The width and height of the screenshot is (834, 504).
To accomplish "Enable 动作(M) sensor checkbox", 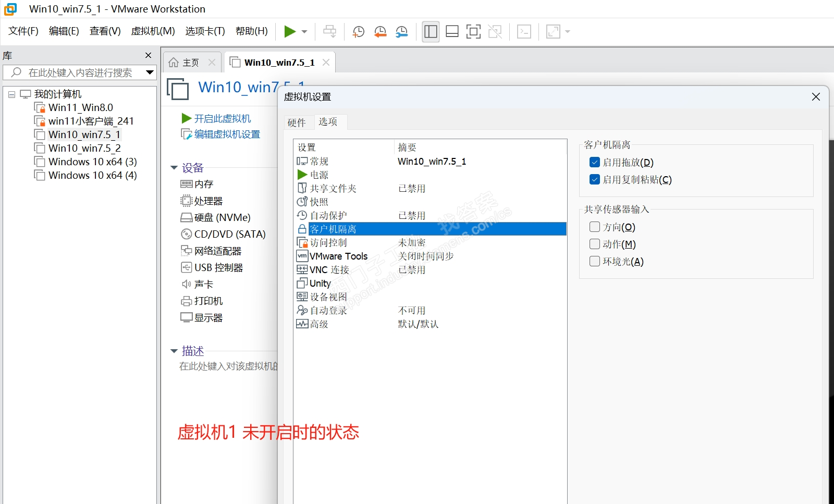I will pyautogui.click(x=595, y=244).
